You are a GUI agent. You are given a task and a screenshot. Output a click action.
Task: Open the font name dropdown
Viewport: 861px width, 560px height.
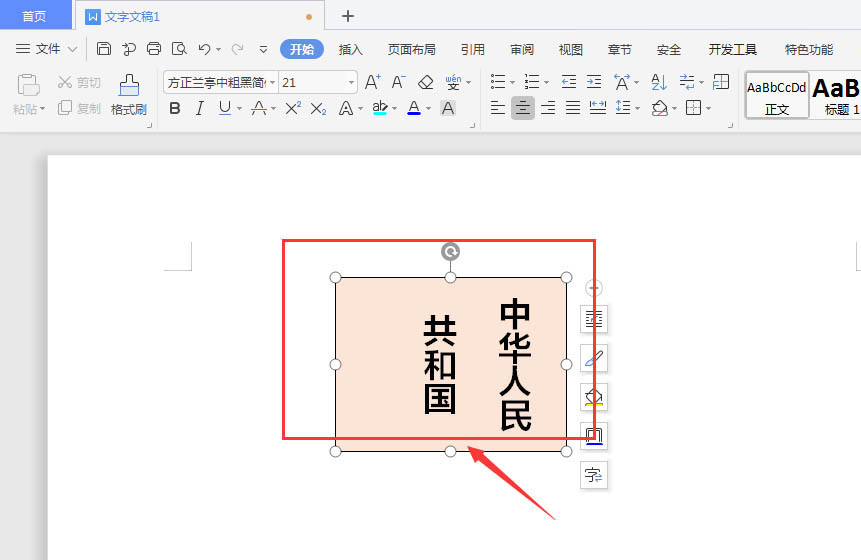tap(272, 82)
